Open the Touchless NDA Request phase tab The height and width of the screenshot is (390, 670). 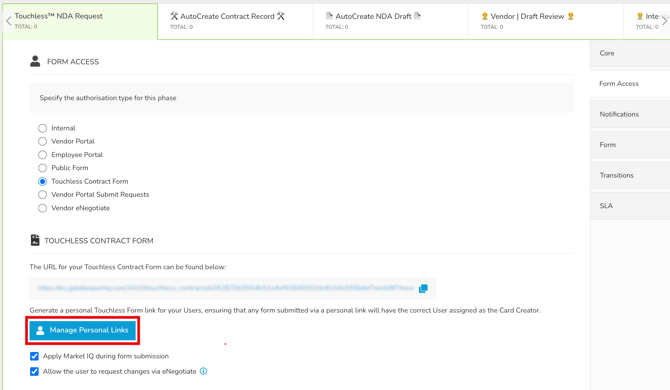[80, 21]
